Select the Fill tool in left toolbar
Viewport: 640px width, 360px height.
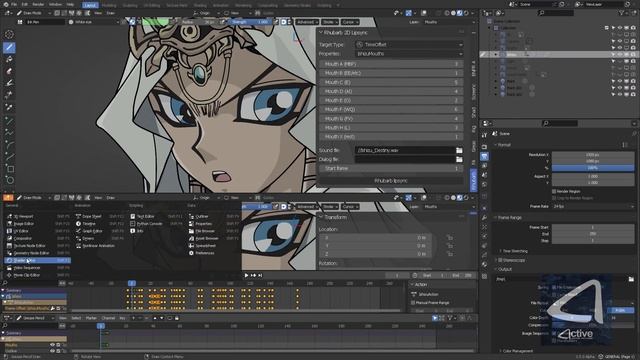point(9,60)
